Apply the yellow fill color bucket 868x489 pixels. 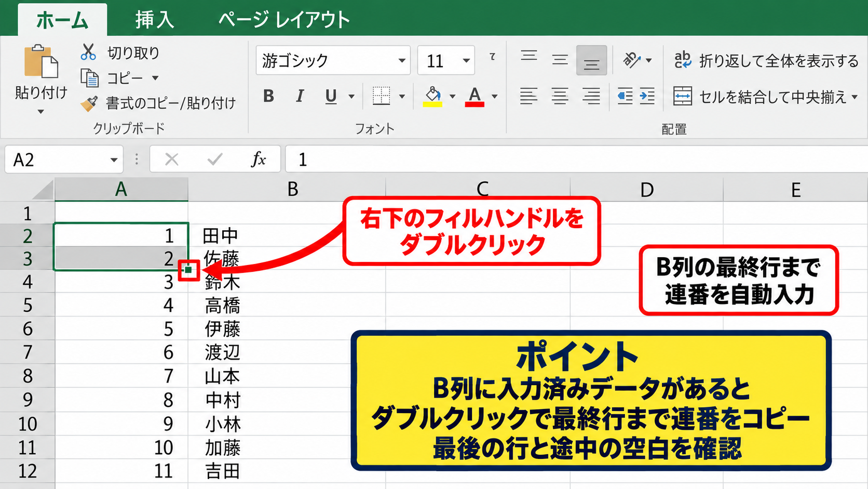point(433,96)
